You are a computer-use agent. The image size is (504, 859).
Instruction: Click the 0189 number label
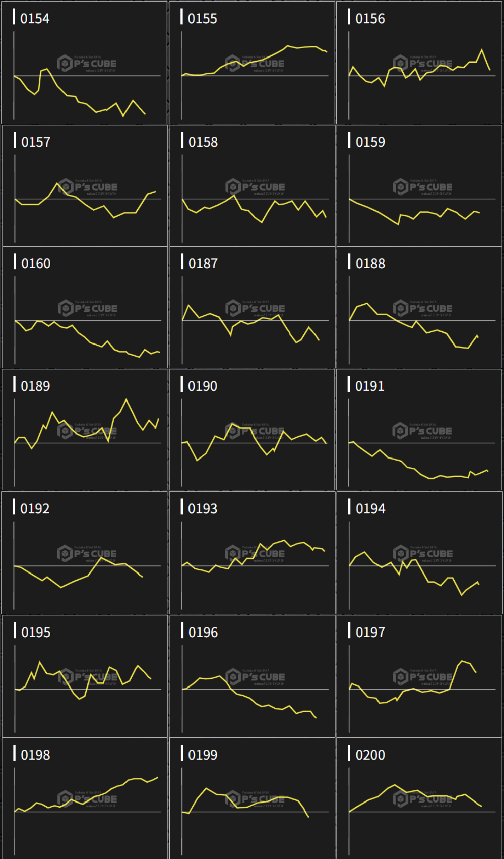pyautogui.click(x=35, y=386)
